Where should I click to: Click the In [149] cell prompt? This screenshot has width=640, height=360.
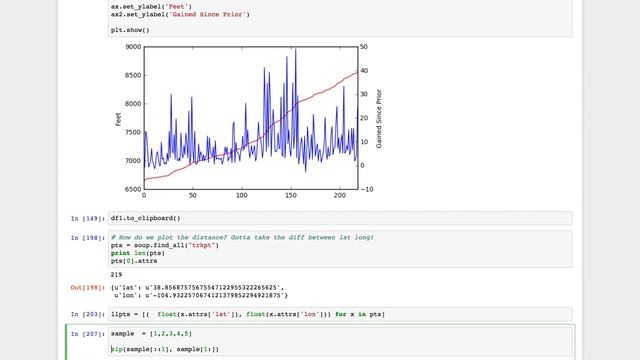pyautogui.click(x=87, y=218)
